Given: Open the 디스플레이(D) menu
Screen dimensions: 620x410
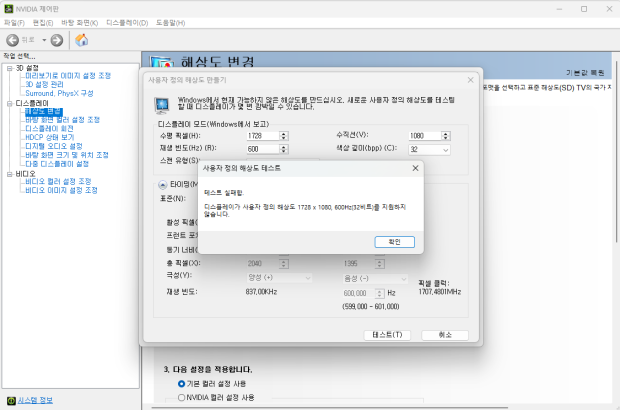Looking at the screenshot, I should pos(127,23).
